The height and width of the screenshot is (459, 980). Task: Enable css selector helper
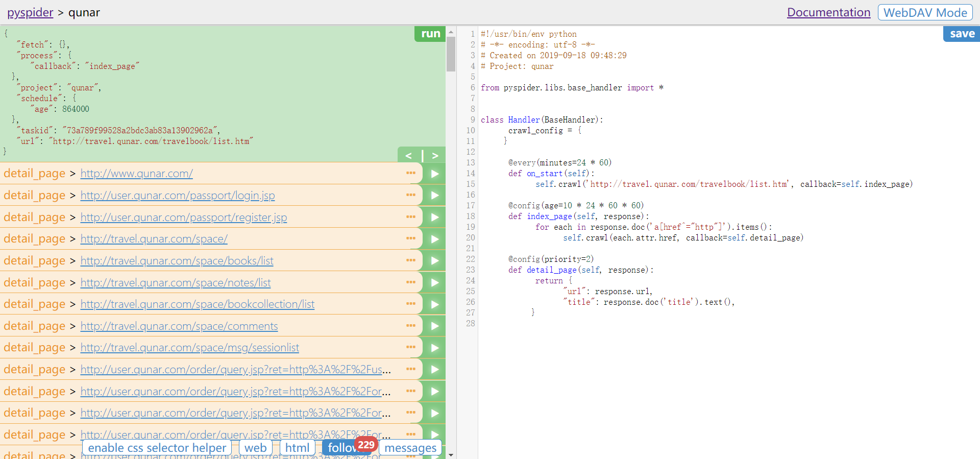[x=157, y=448]
